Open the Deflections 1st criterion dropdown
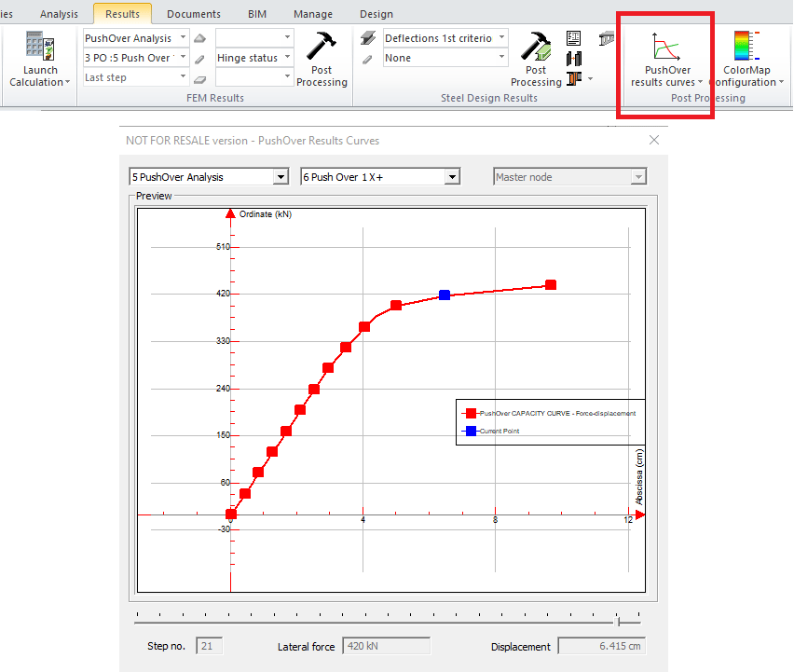Screen dimensions: 794x672 501,38
